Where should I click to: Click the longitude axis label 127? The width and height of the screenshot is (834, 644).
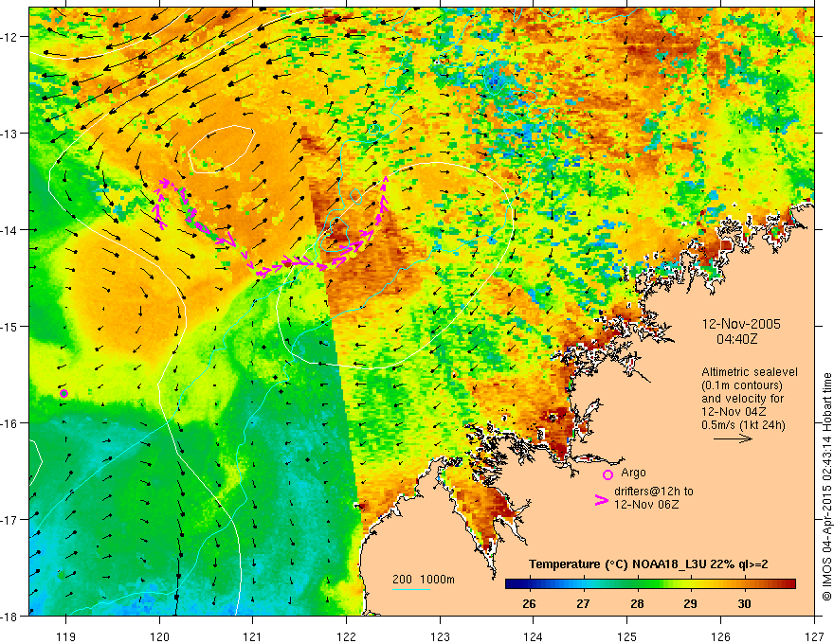(x=814, y=635)
